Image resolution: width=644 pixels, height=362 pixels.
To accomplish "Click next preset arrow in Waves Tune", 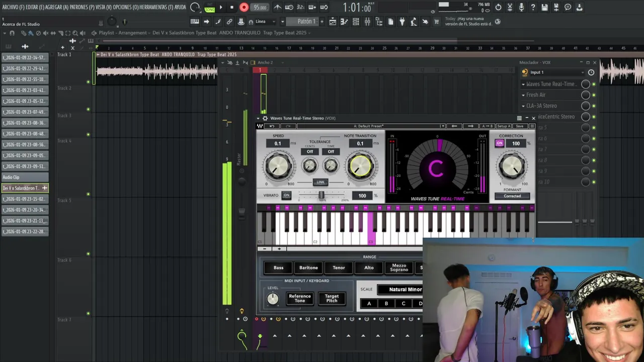I will pyautogui.click(x=470, y=126).
